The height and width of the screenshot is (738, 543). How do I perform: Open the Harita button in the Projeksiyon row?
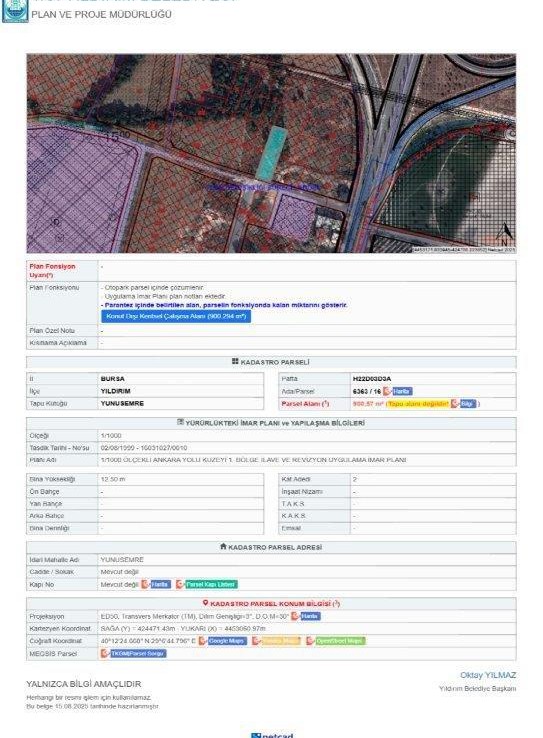tap(310, 616)
